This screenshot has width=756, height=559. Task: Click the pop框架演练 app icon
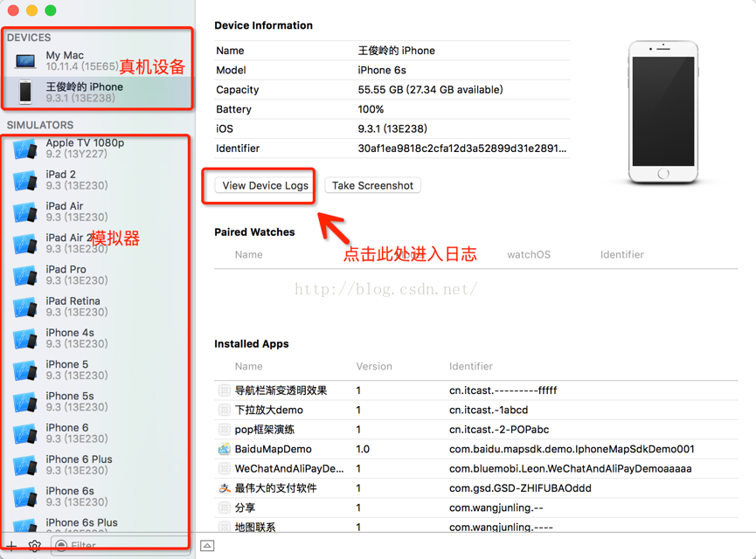point(225,430)
